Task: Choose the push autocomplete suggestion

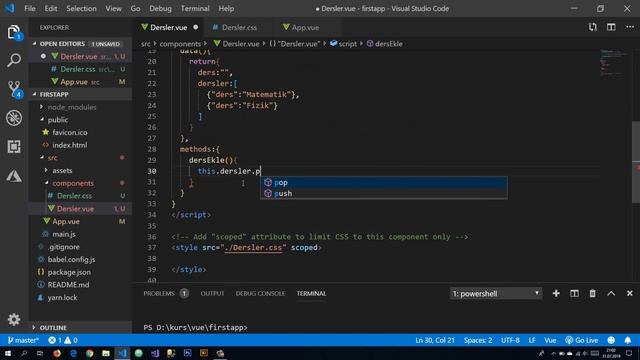Action: tap(384, 193)
